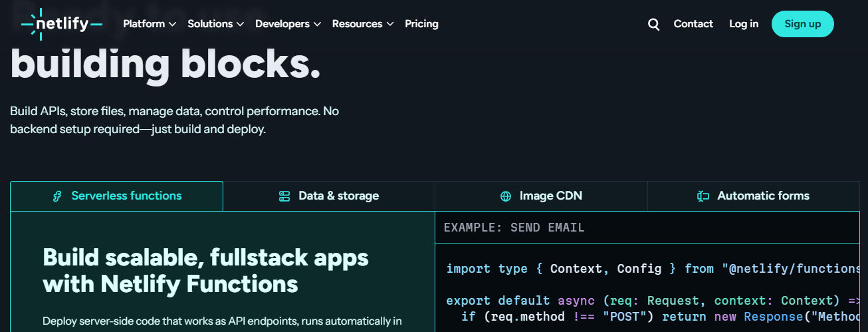Open the search magnifier icon
Screen dimensions: 868x332
pyautogui.click(x=654, y=25)
